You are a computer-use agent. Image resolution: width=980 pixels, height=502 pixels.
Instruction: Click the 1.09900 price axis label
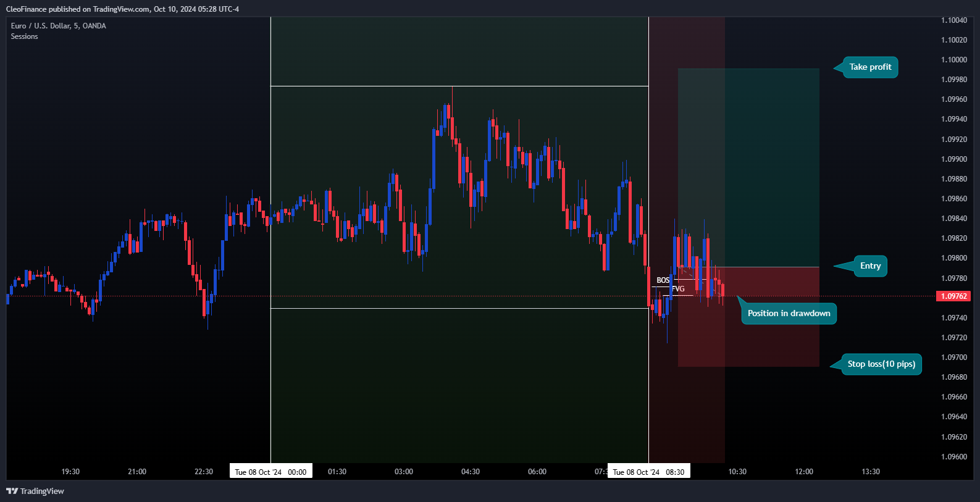point(954,159)
